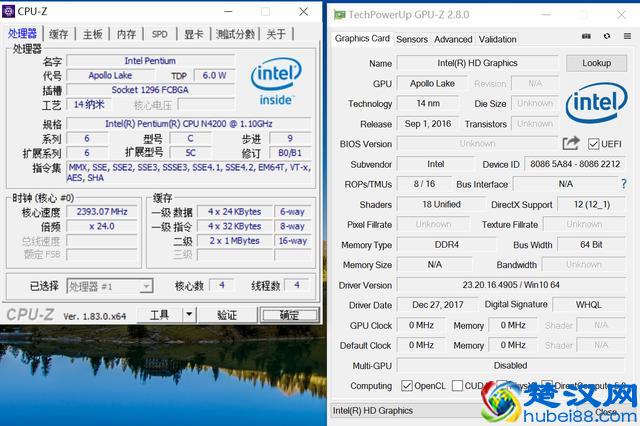The height and width of the screenshot is (426, 640).
Task: Click the thread count 线程数 value 4
Action: [297, 285]
